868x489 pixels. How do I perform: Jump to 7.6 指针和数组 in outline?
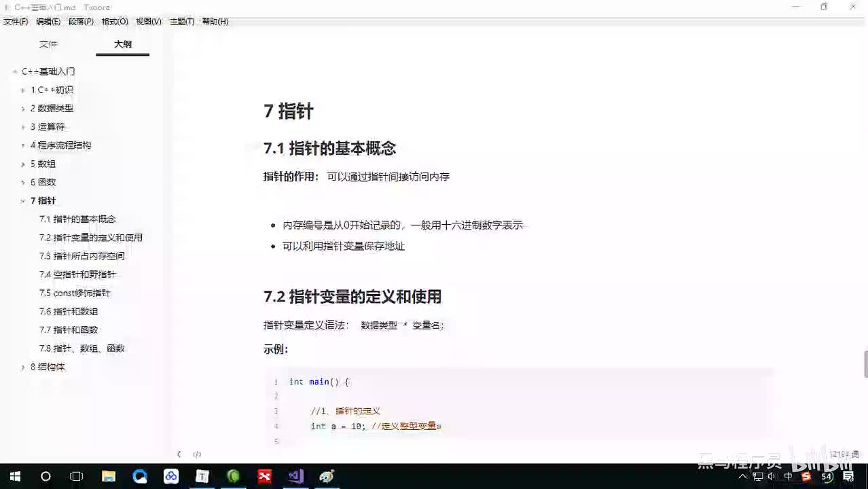pyautogui.click(x=69, y=311)
